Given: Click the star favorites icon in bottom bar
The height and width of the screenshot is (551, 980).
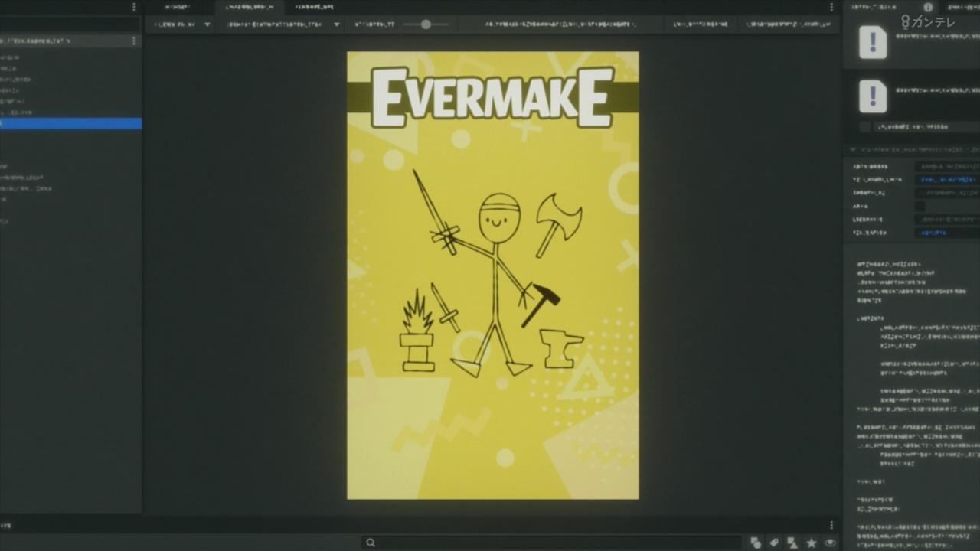Looking at the screenshot, I should [x=812, y=543].
